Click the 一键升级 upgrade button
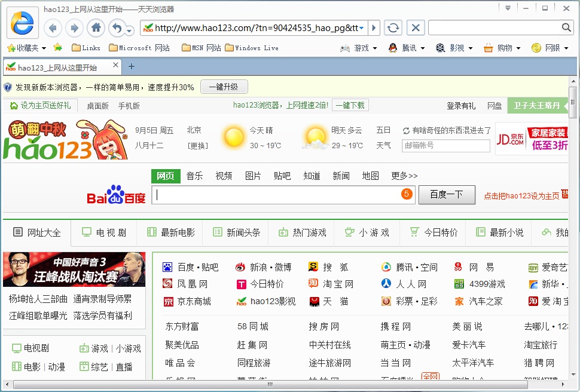Viewport: 580px width, 392px height. click(x=224, y=86)
